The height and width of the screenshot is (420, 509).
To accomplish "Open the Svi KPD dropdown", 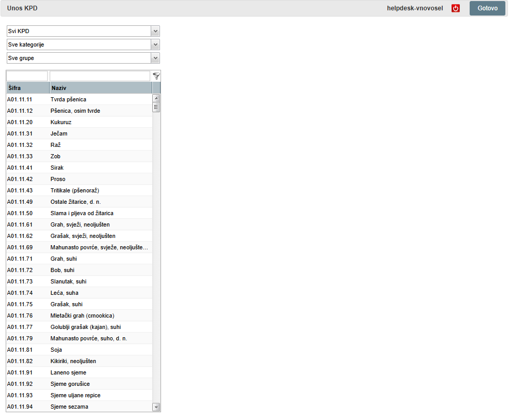I will (x=83, y=31).
